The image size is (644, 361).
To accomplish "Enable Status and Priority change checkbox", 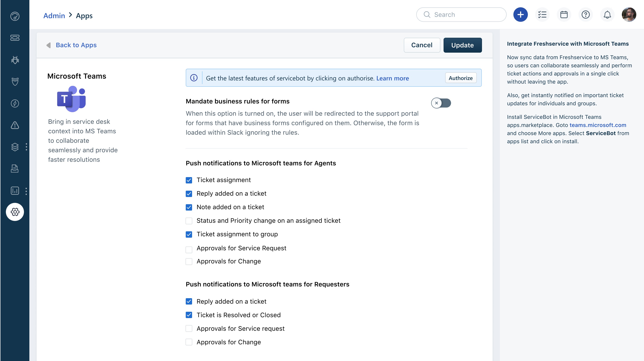I will [189, 221].
